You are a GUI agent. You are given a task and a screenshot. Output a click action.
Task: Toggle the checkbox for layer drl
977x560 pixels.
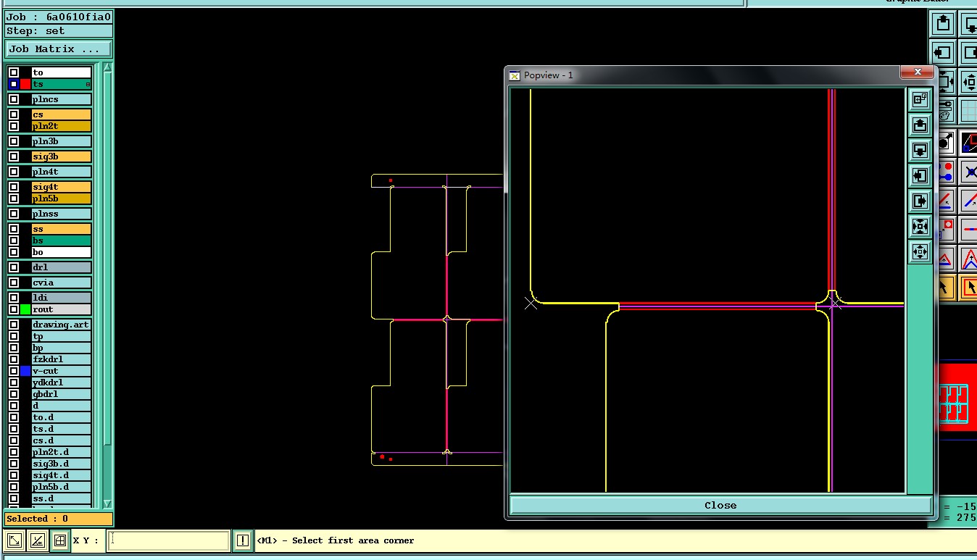[14, 267]
